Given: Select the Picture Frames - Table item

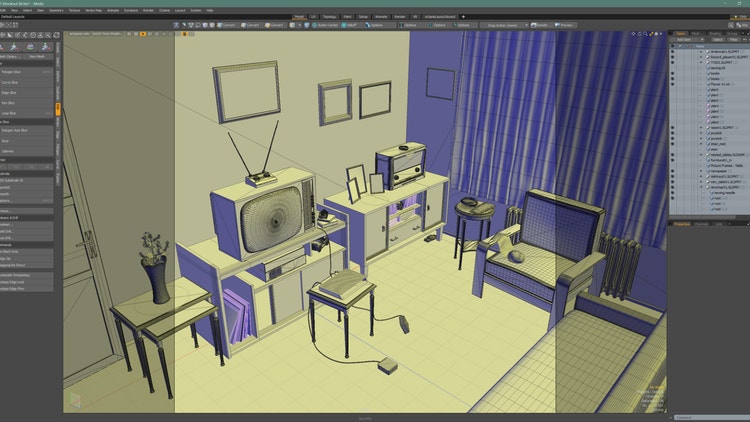Looking at the screenshot, I should (x=727, y=166).
